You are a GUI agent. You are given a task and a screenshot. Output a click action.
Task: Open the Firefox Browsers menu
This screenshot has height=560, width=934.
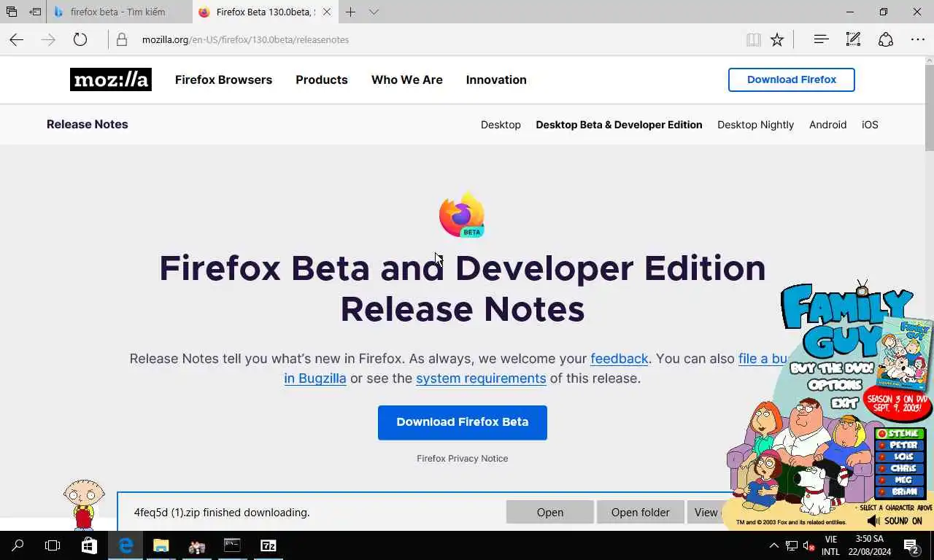223,79
